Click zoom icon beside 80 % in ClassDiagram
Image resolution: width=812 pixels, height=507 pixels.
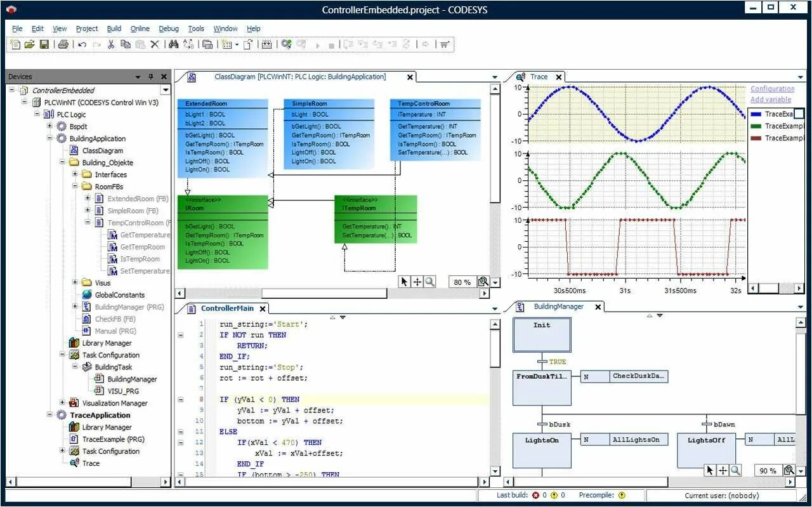coord(483,282)
